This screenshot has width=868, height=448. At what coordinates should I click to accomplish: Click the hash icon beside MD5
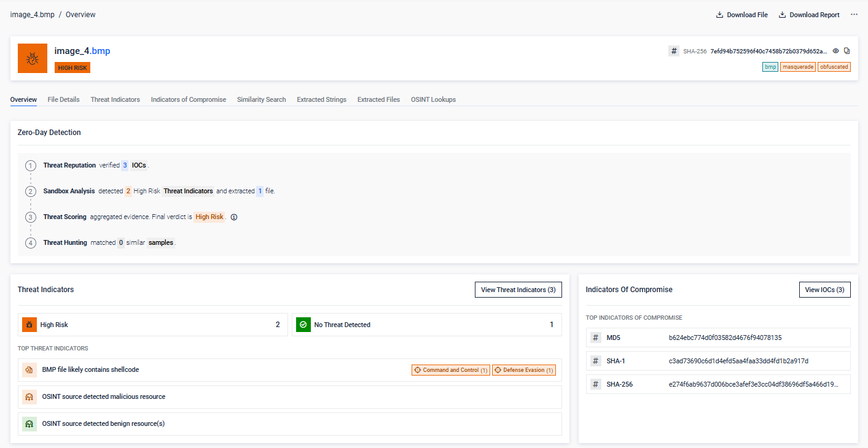point(595,338)
